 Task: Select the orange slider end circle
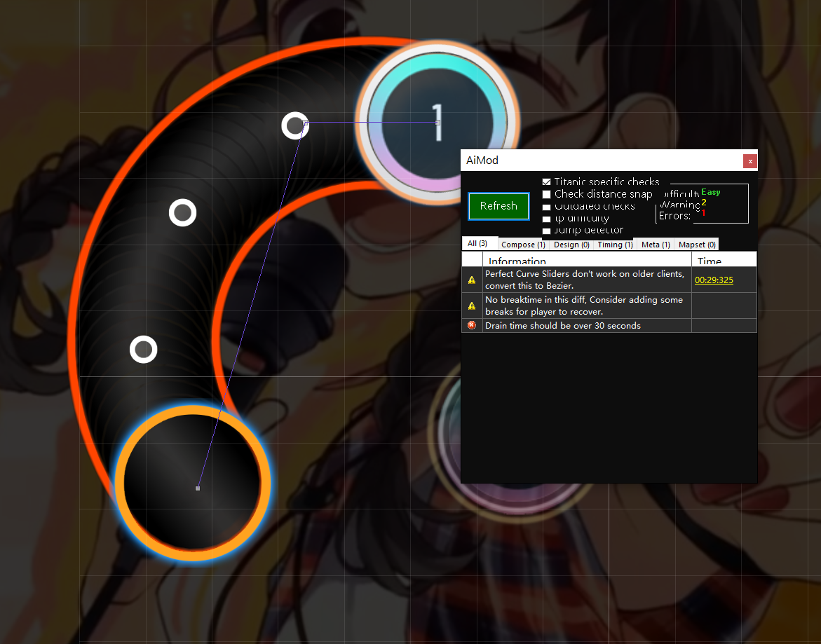coord(193,483)
